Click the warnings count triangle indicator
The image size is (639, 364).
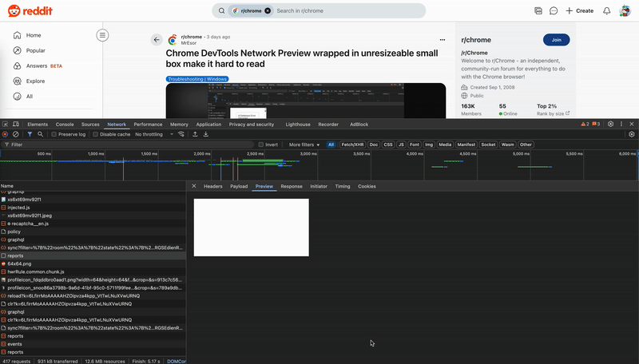585,125
